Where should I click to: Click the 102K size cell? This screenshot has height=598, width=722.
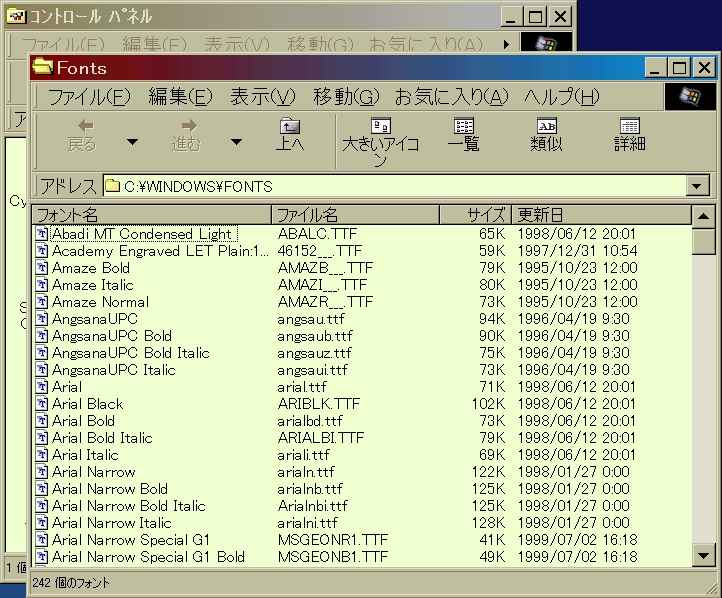[x=488, y=404]
